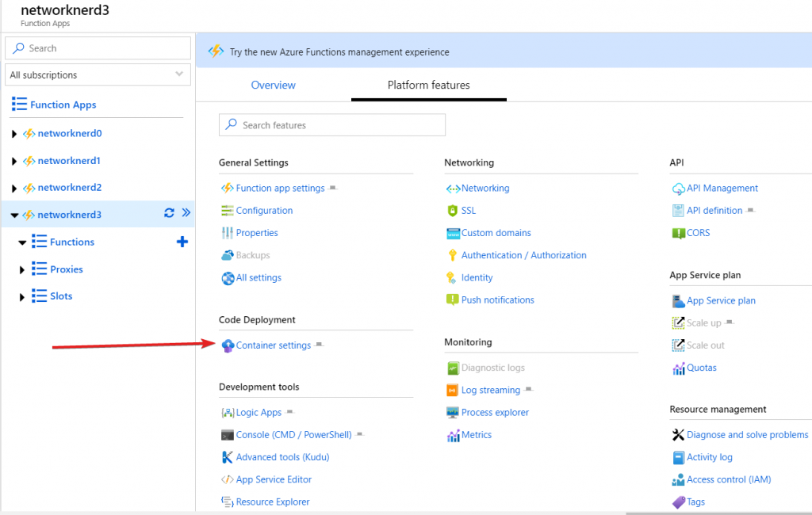Click the Diagnose and solve problems wrench icon
Screen dimensions: 812x515
pyautogui.click(x=678, y=435)
